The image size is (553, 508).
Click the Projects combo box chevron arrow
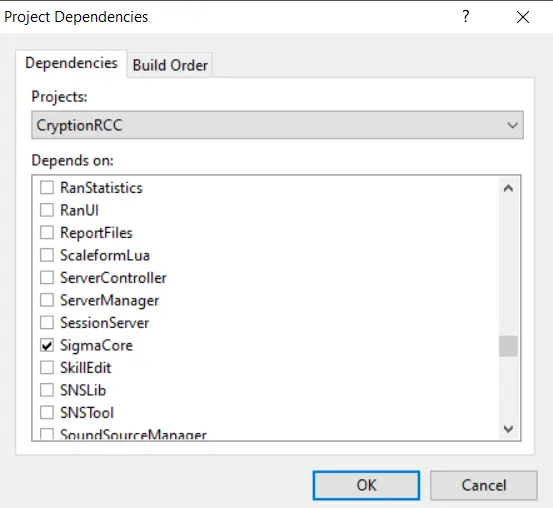[512, 125]
